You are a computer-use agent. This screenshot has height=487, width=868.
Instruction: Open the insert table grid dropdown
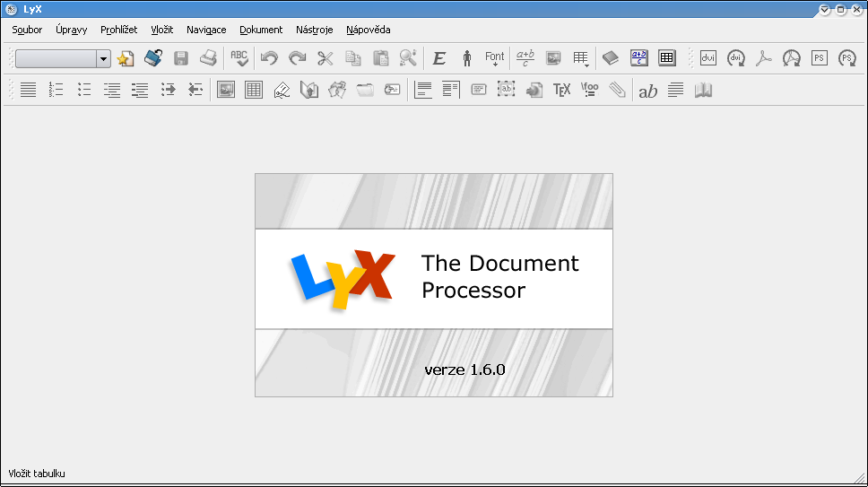click(581, 58)
